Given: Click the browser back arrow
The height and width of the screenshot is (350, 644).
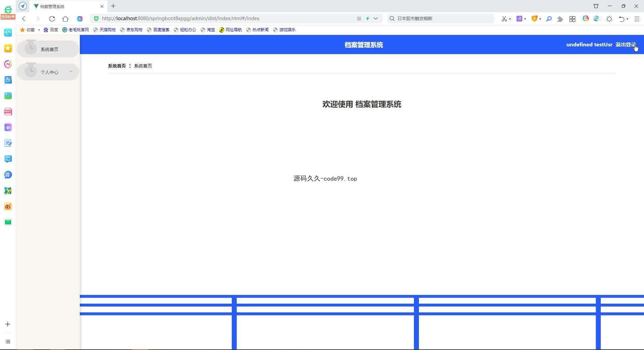Looking at the screenshot, I should coord(24,19).
